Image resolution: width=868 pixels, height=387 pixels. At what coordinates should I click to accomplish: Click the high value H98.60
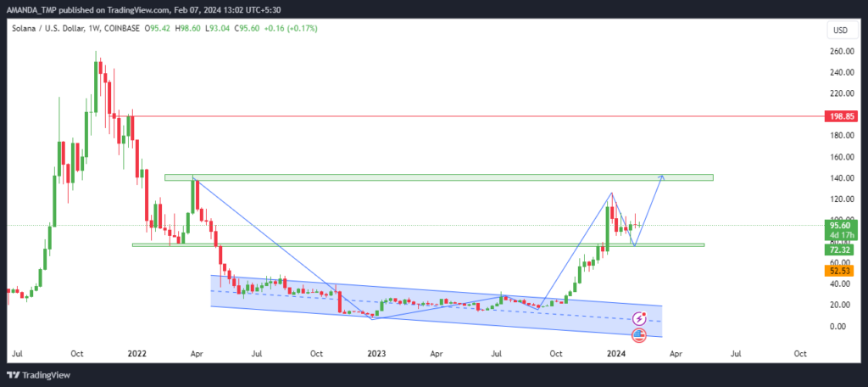point(188,29)
